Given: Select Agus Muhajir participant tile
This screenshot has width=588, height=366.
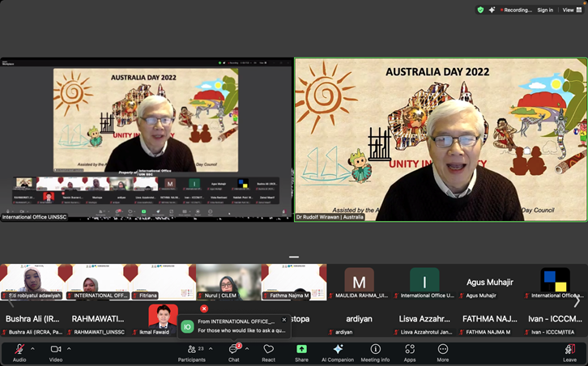Looking at the screenshot, I should tap(490, 282).
